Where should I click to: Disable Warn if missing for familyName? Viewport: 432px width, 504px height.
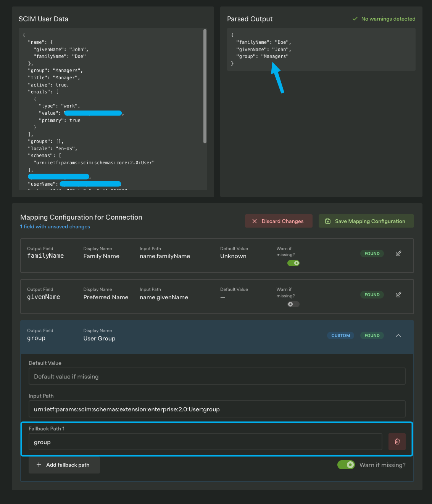pos(293,263)
